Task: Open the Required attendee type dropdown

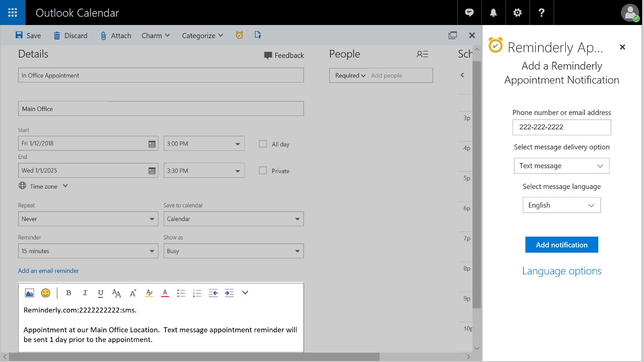Action: coord(350,75)
